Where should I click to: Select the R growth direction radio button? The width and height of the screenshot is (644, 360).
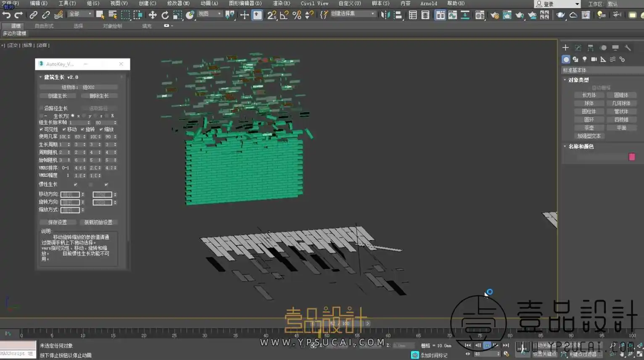[107, 116]
